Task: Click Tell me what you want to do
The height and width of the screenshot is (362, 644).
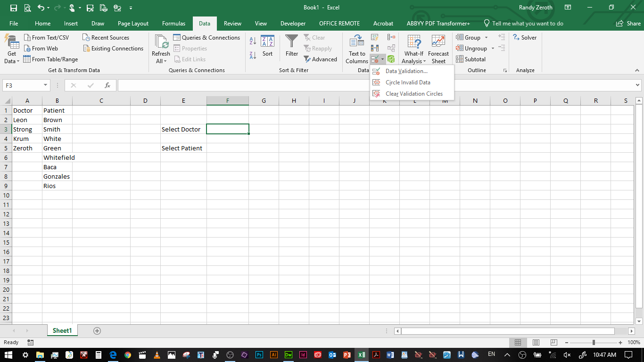Action: coord(523,24)
